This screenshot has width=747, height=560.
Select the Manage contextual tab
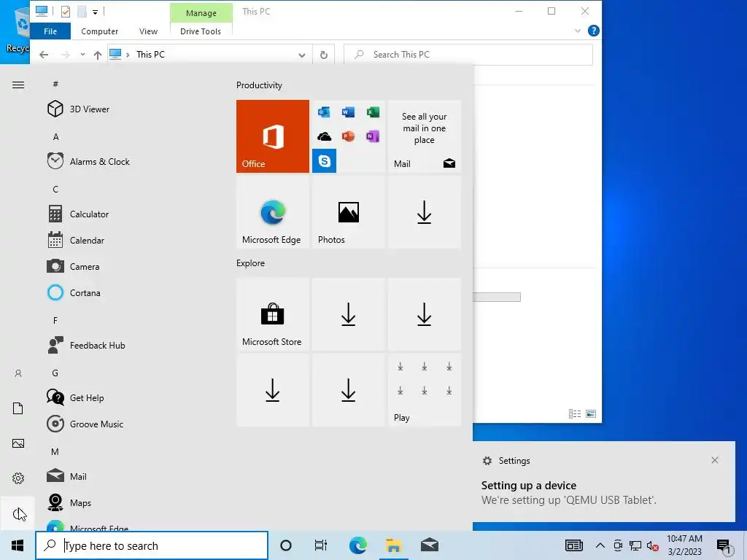click(201, 13)
